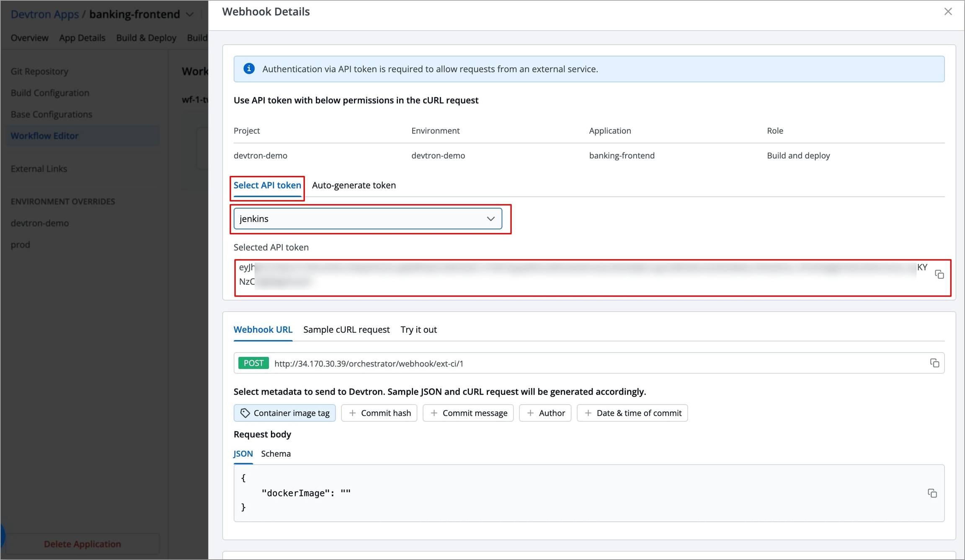Switch request body to Schema view
The width and height of the screenshot is (965, 560).
tap(276, 454)
